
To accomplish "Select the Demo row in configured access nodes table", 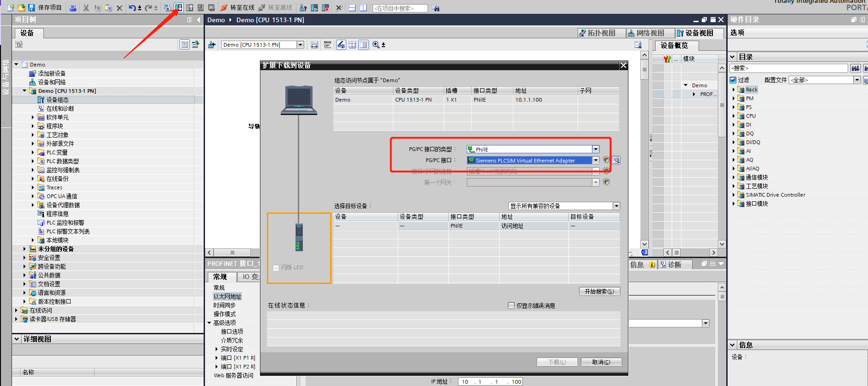I will tap(476, 100).
